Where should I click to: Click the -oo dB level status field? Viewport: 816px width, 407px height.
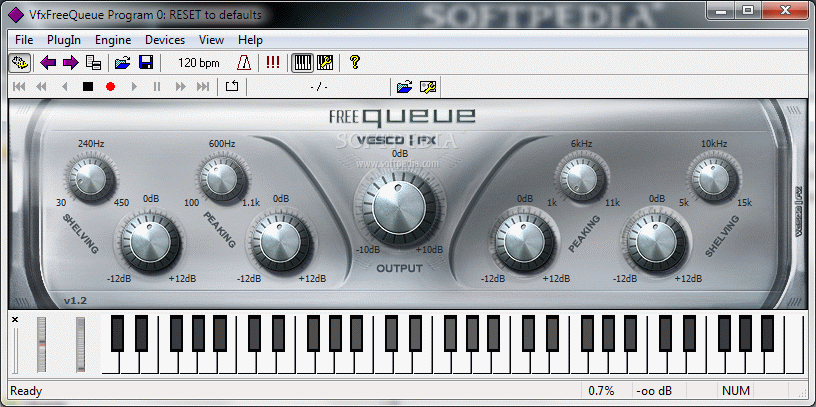click(x=654, y=390)
